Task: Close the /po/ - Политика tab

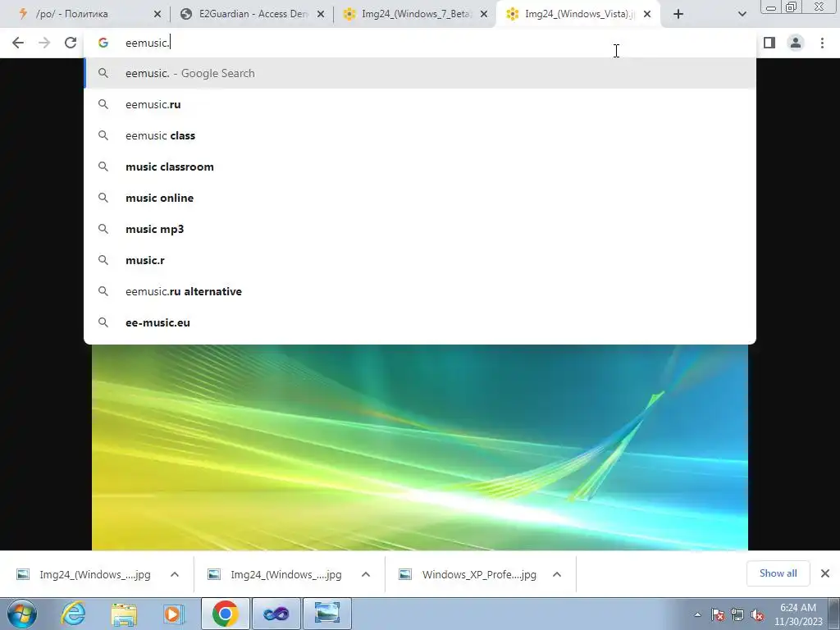Action: tap(157, 15)
